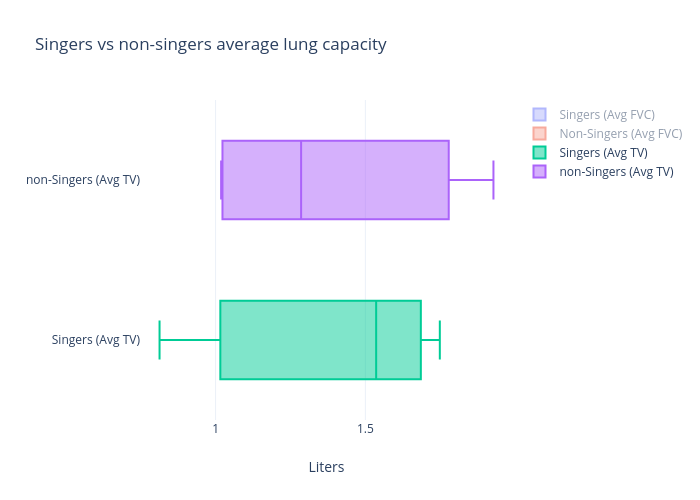The height and width of the screenshot is (500, 700).
Task: Hide the Singers (Avg TV) trace via legend text
Action: (603, 153)
